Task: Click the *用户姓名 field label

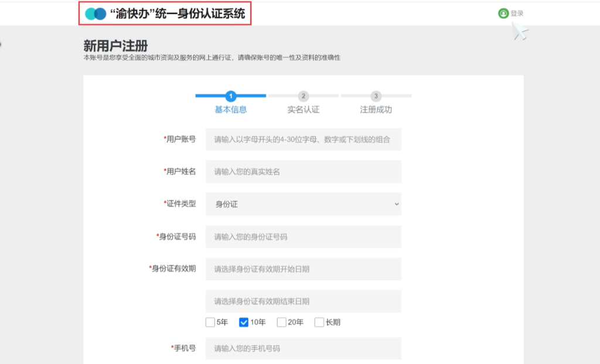Action: [x=179, y=171]
